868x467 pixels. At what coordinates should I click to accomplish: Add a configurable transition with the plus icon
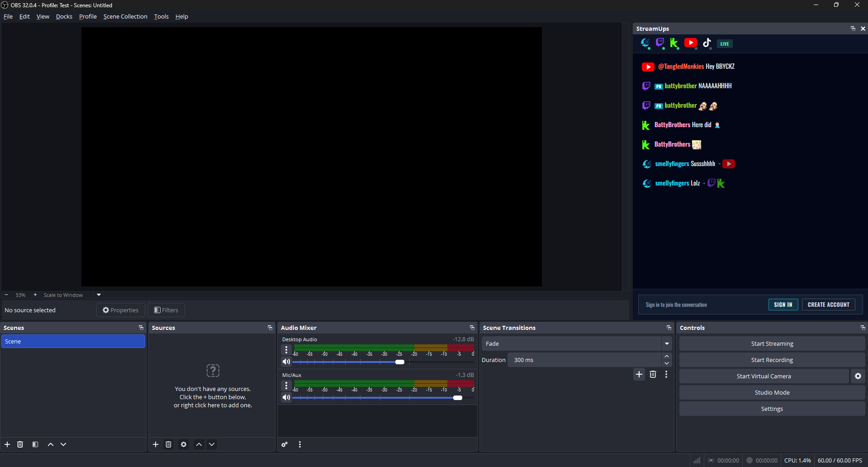point(639,374)
